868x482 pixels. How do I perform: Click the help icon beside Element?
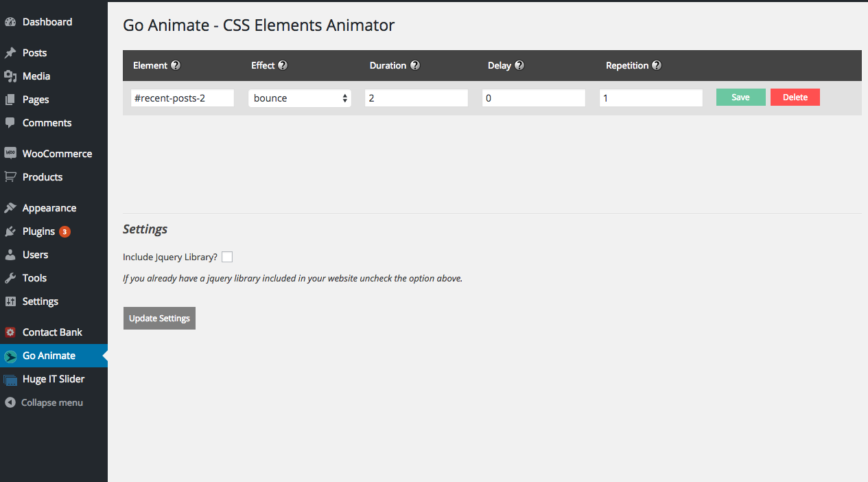(176, 66)
